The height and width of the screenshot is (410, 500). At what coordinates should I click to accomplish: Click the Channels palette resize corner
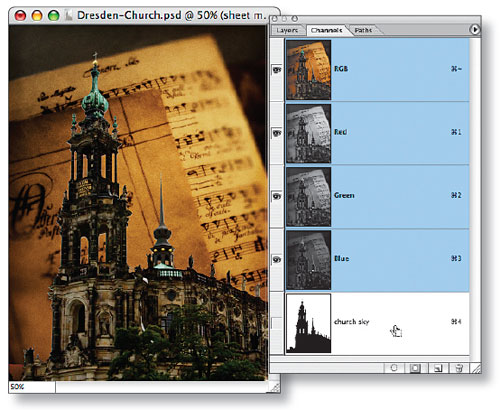tap(476, 368)
